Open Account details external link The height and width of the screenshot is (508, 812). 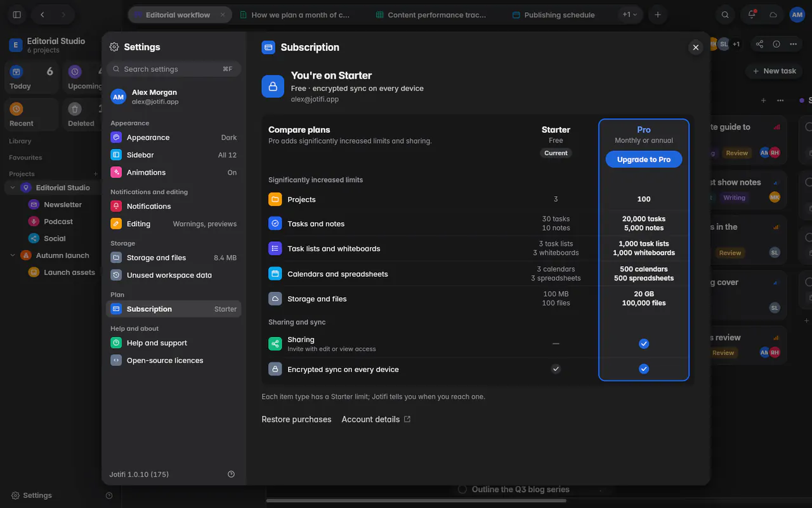click(x=376, y=420)
